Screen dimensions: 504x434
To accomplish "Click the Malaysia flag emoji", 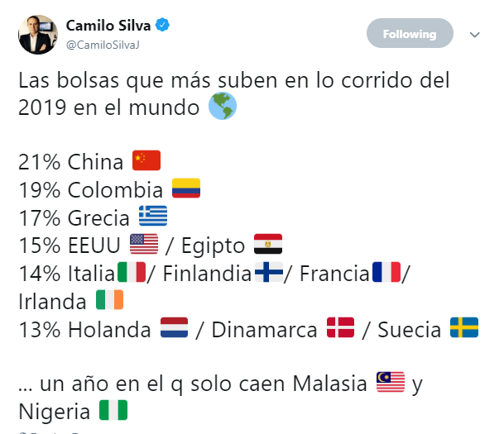I will 391,382.
